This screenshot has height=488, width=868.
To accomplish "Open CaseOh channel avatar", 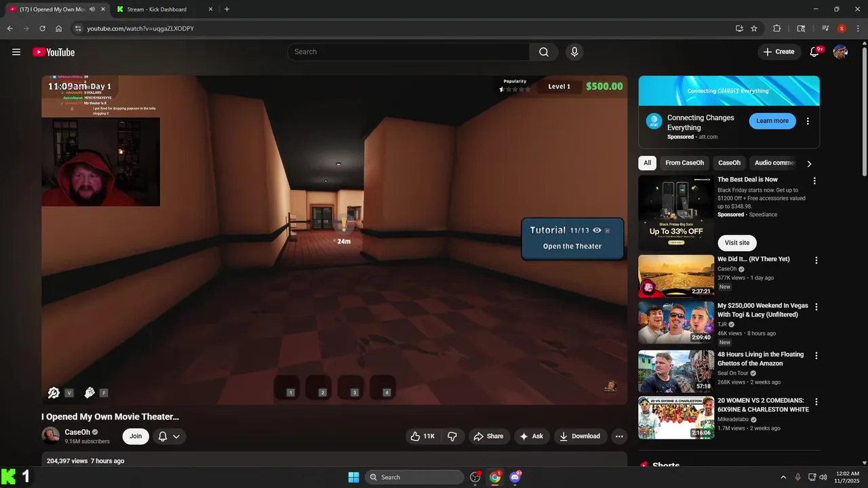I will [50, 436].
